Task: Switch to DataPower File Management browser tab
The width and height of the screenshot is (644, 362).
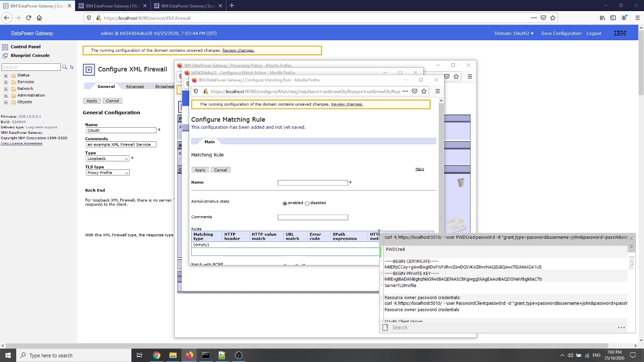Action: tap(112, 6)
